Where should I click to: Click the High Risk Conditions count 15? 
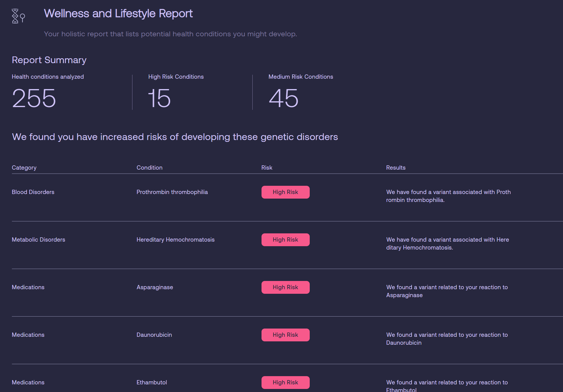tap(159, 98)
